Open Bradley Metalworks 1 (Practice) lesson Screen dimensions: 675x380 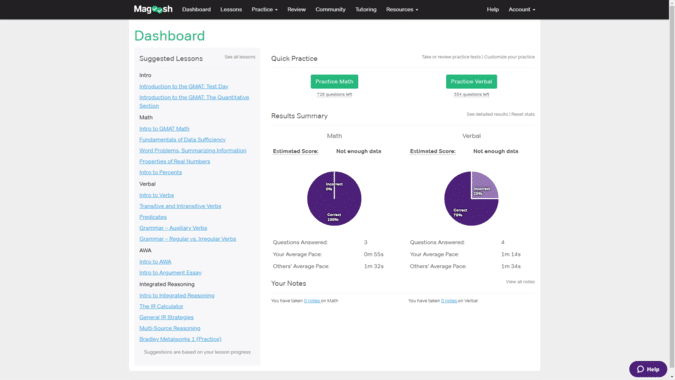tap(180, 339)
